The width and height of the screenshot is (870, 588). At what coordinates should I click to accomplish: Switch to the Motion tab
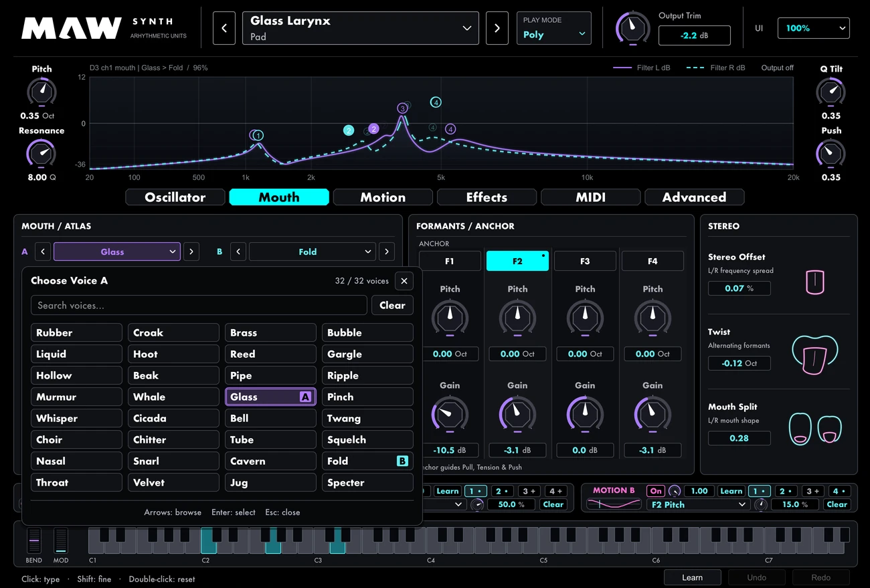383,197
